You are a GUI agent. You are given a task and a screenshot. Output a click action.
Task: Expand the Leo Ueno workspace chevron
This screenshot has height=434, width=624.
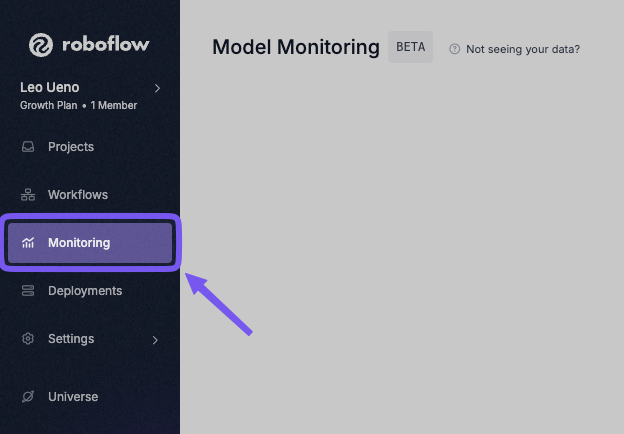[x=157, y=88]
